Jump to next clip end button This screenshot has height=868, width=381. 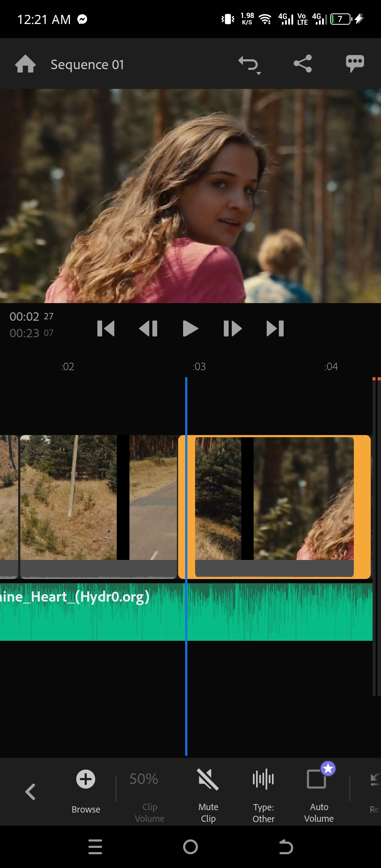tap(275, 328)
